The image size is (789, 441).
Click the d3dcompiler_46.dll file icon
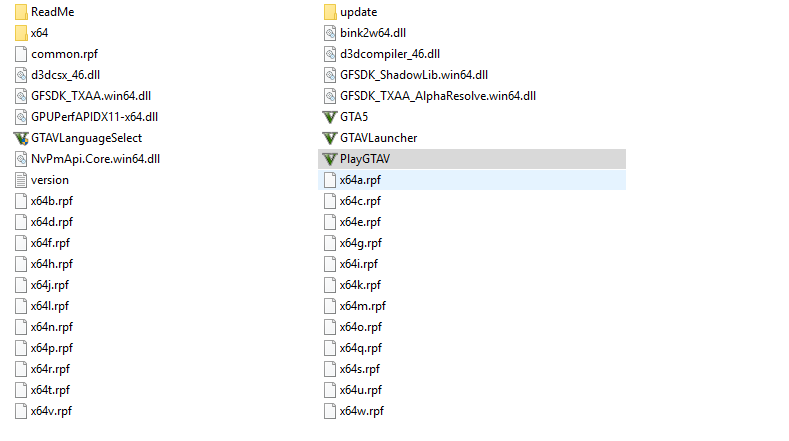click(x=330, y=54)
